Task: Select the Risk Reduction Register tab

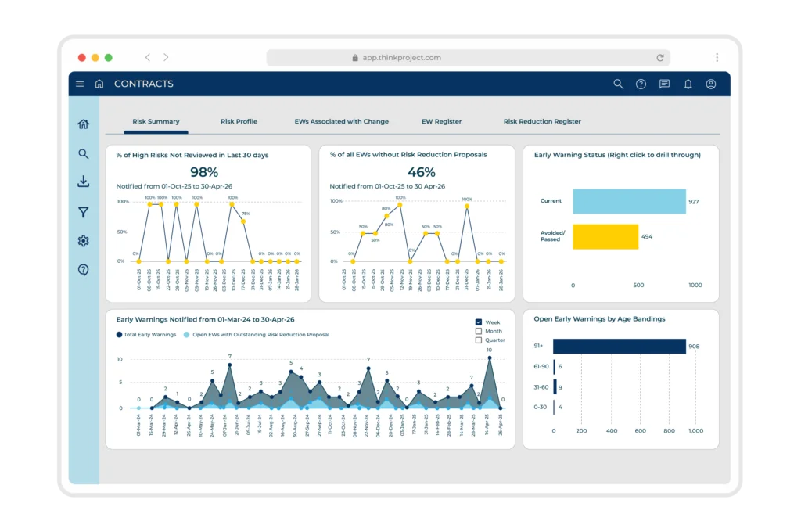Action: [x=542, y=121]
